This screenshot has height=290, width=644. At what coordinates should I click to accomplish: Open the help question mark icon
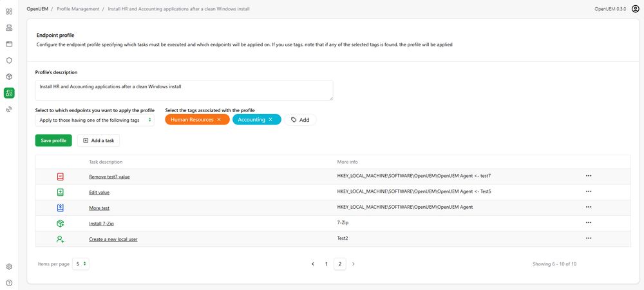(x=9, y=282)
